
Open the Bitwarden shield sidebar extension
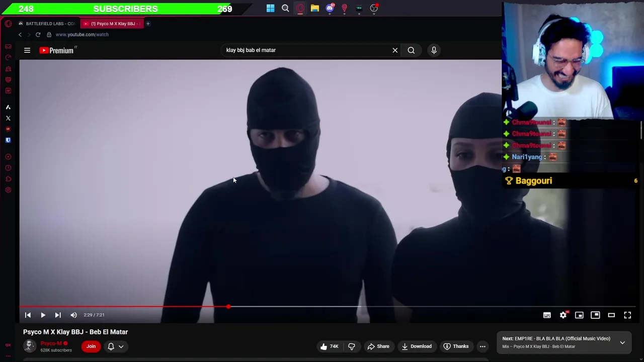click(x=8, y=140)
